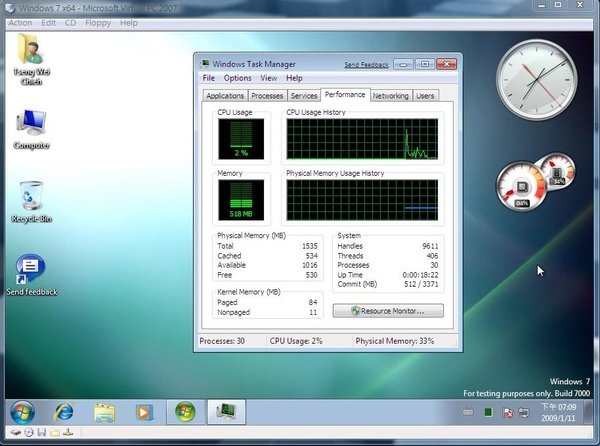Select the Performance tab
Image resolution: width=600 pixels, height=446 pixels.
point(345,94)
